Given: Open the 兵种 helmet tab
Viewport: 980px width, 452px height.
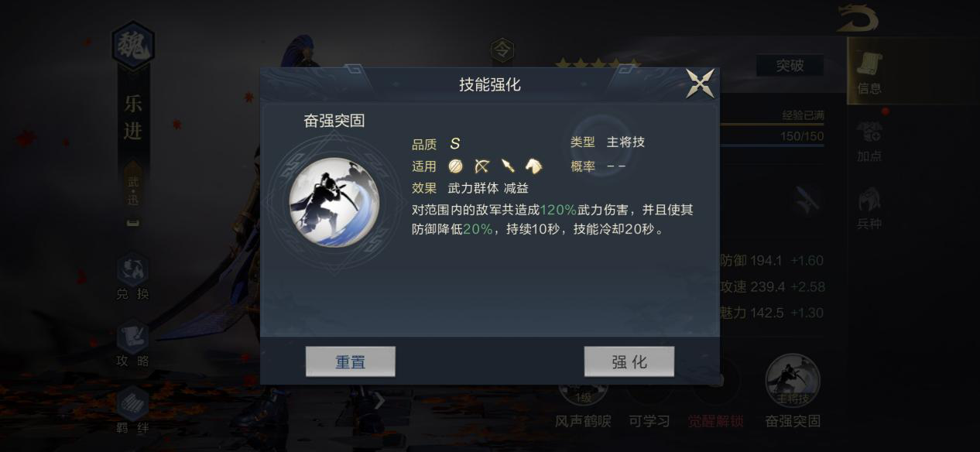Looking at the screenshot, I should 869,209.
